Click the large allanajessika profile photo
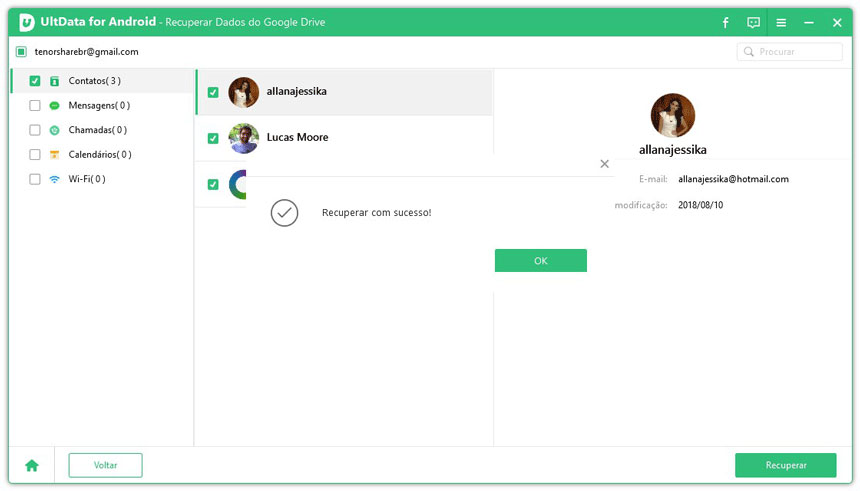The width and height of the screenshot is (860, 491). 673,115
